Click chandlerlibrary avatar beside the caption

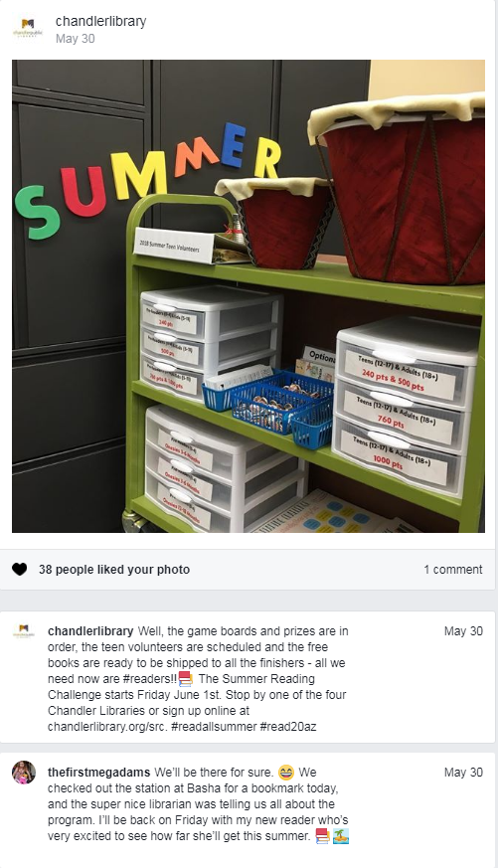(23, 631)
